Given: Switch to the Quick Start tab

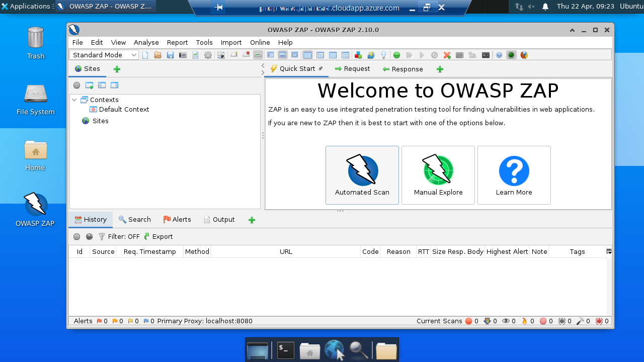Looking at the screenshot, I should point(296,69).
